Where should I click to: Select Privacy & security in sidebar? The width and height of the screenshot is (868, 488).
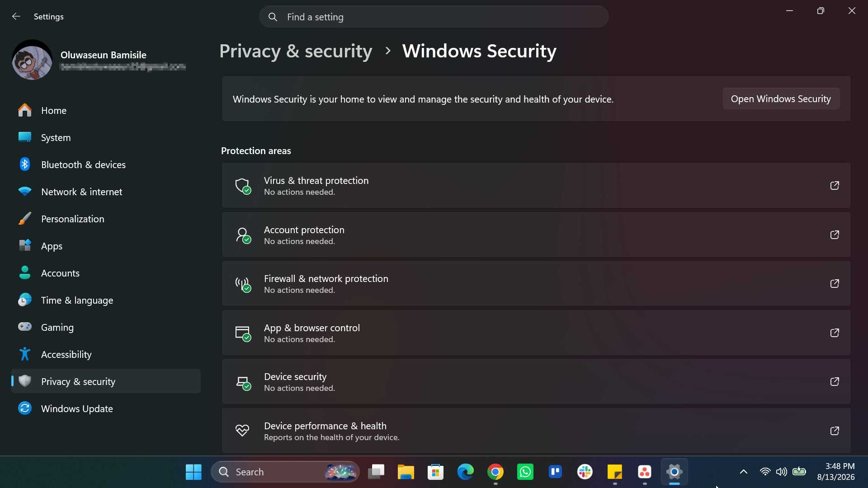point(106,381)
